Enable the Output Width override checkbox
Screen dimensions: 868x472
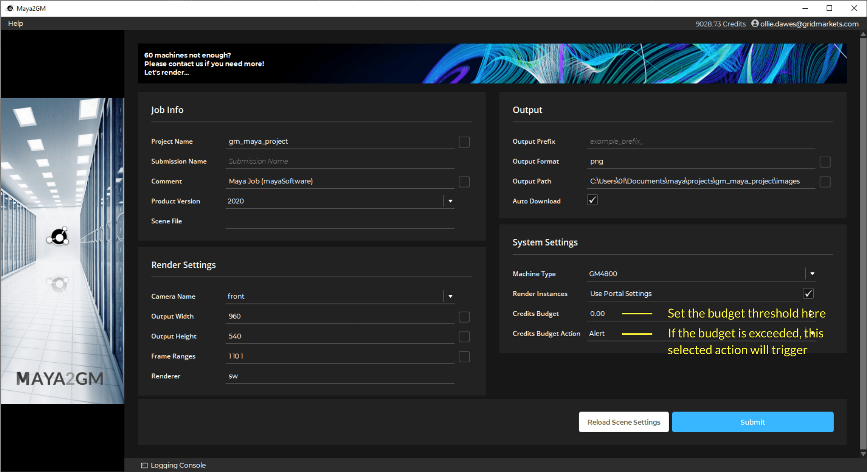(x=464, y=317)
